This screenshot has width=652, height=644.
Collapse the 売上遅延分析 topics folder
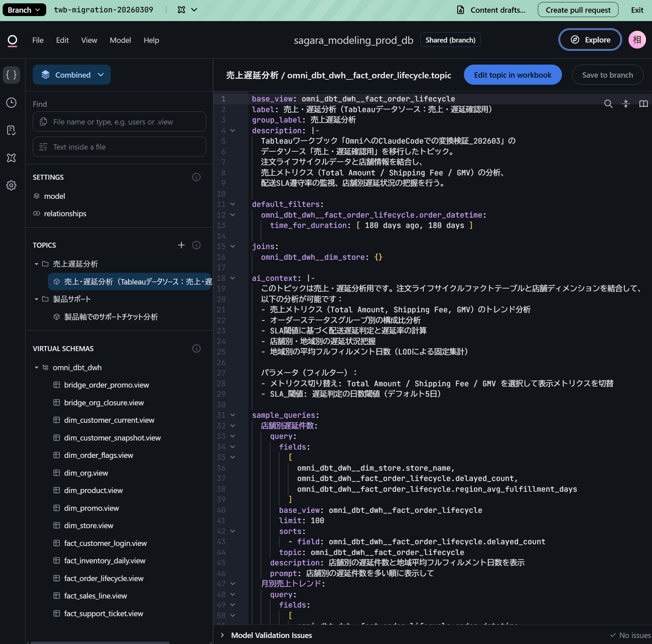pos(36,264)
